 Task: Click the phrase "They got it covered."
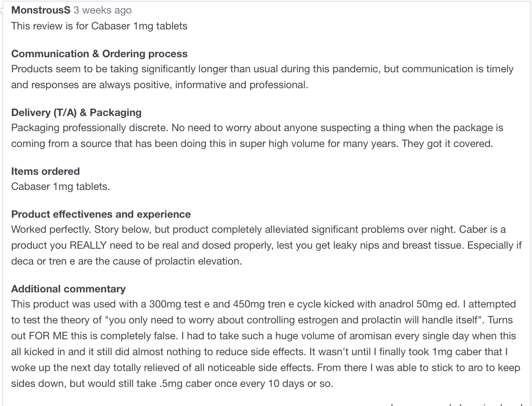tap(447, 144)
